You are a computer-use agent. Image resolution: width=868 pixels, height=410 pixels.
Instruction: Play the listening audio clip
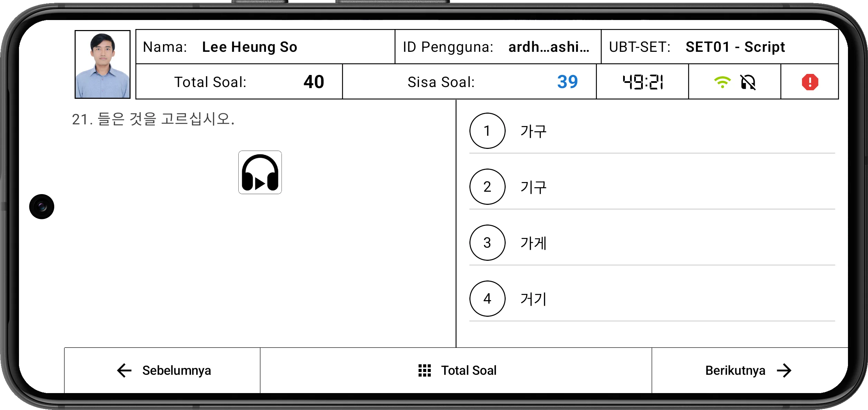(260, 172)
